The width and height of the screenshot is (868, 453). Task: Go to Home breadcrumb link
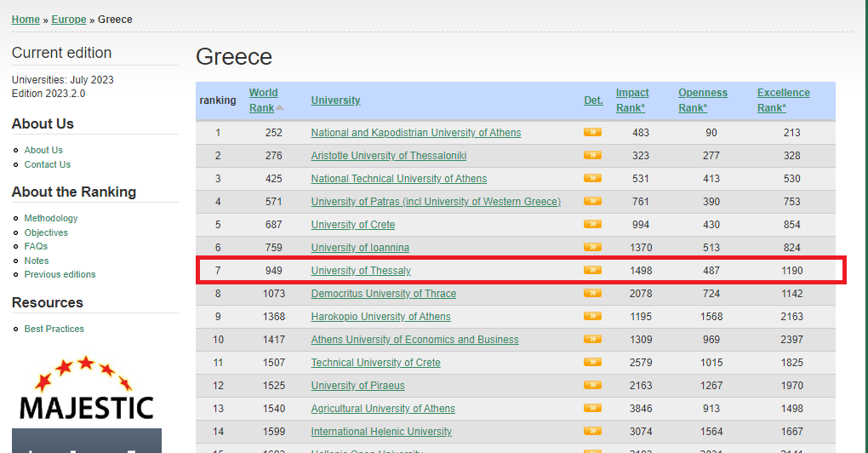pos(26,20)
